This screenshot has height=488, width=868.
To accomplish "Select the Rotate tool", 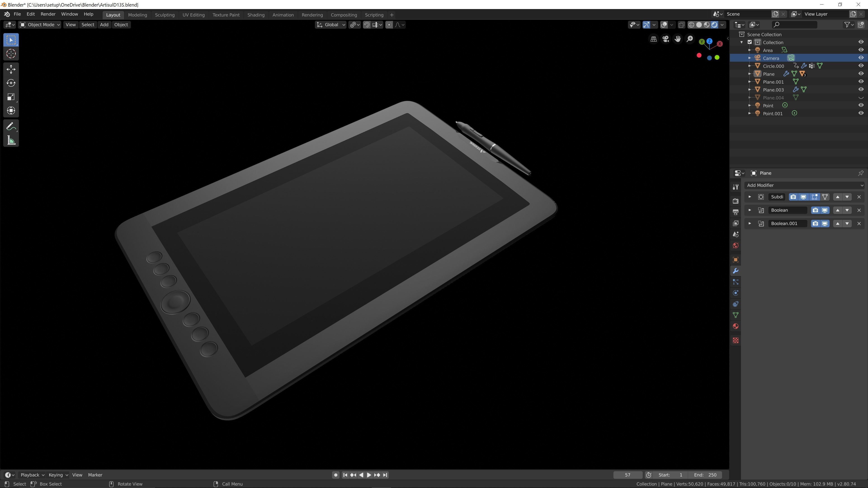I will tap(11, 83).
